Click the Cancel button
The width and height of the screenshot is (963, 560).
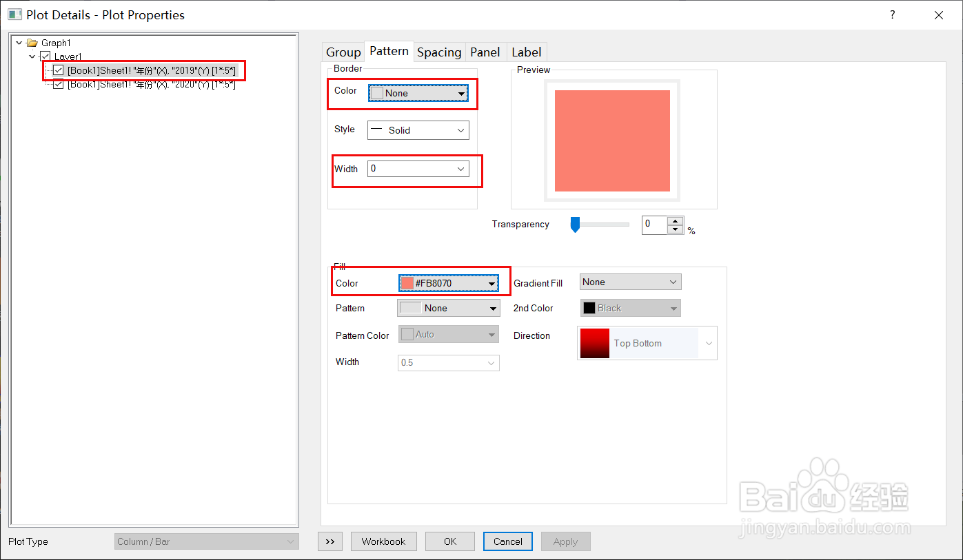pyautogui.click(x=508, y=541)
